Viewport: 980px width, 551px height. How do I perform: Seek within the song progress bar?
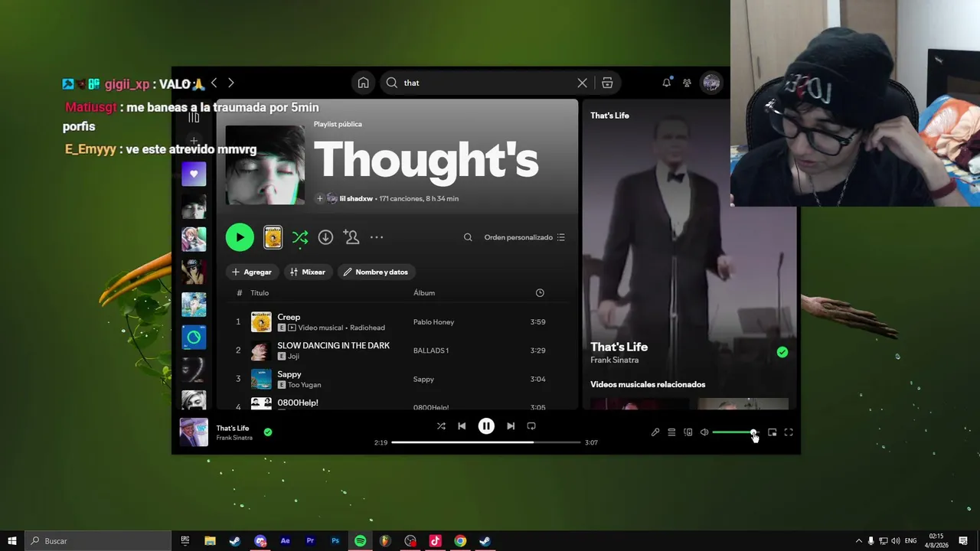[x=486, y=442]
